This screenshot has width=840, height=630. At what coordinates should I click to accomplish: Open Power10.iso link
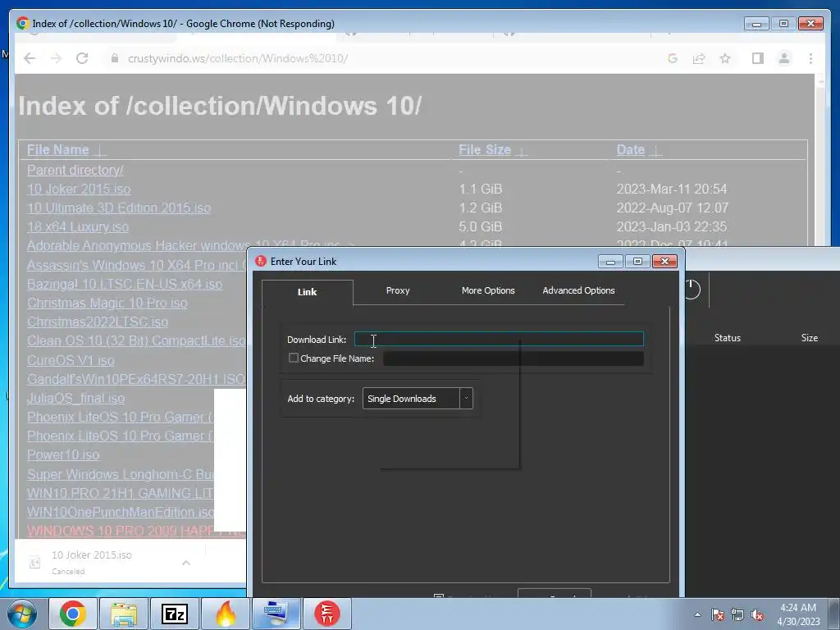pos(63,454)
